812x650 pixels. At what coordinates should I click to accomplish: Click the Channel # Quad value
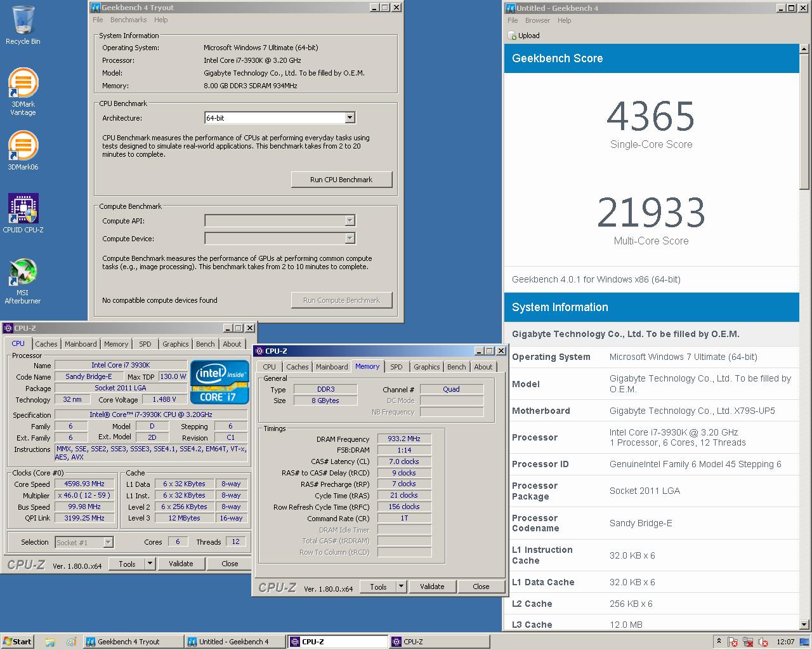452,389
